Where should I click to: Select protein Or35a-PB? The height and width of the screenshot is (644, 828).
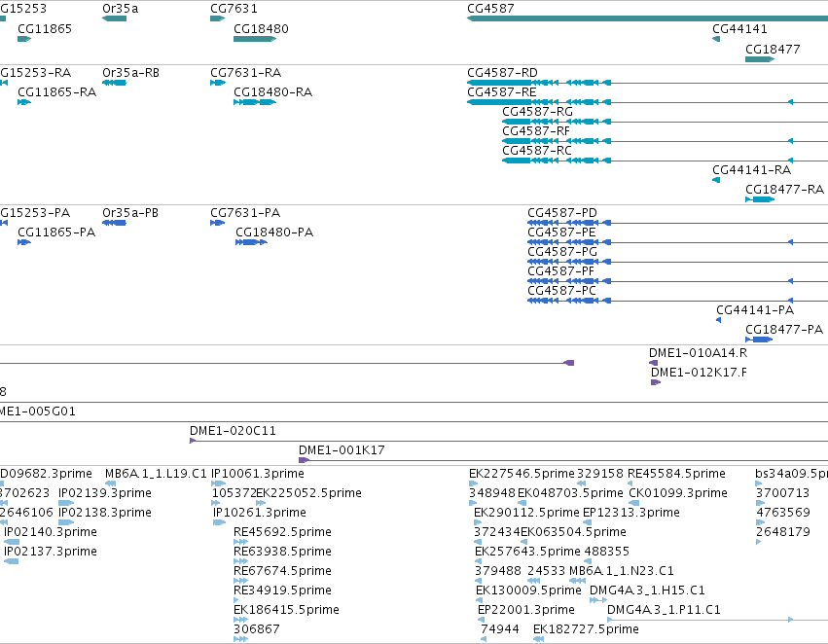pos(114,223)
